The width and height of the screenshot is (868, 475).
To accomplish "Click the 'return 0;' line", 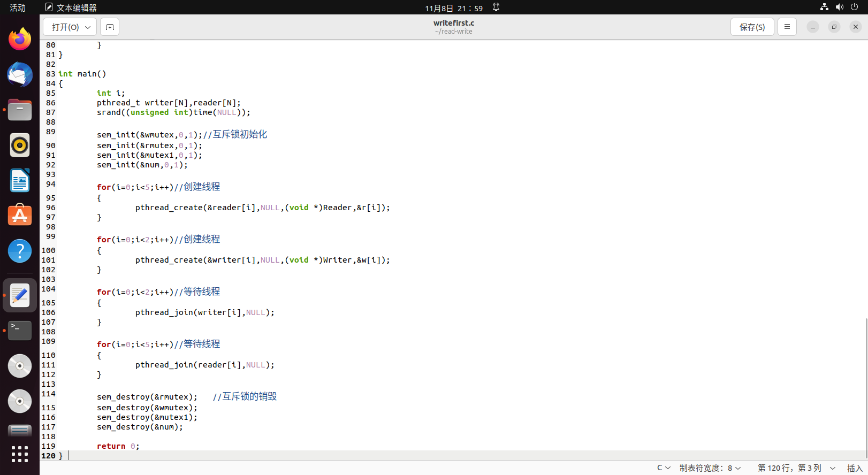I will point(118,446).
